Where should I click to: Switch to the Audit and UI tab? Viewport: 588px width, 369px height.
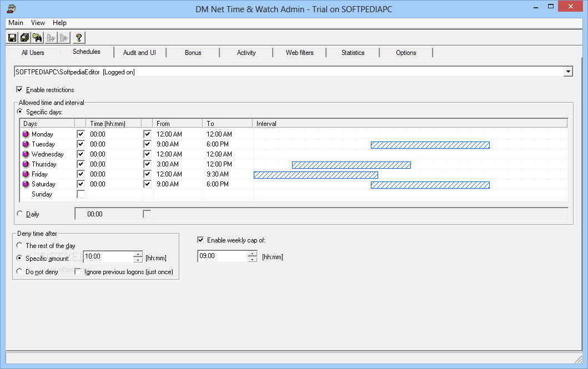click(139, 53)
